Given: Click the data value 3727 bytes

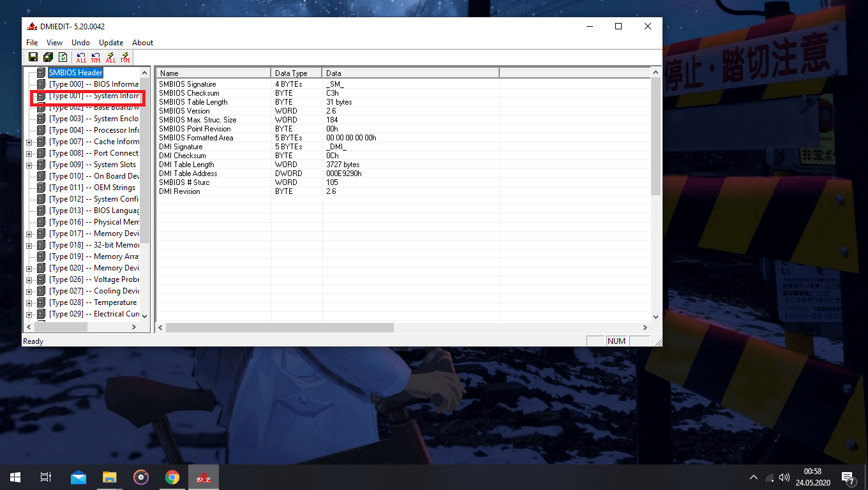Looking at the screenshot, I should (343, 165).
